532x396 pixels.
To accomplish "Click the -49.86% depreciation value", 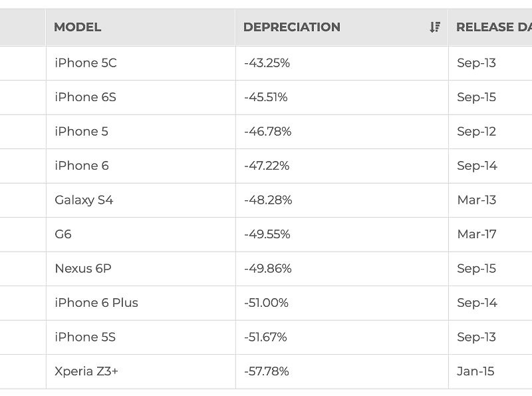I will click(x=267, y=269).
